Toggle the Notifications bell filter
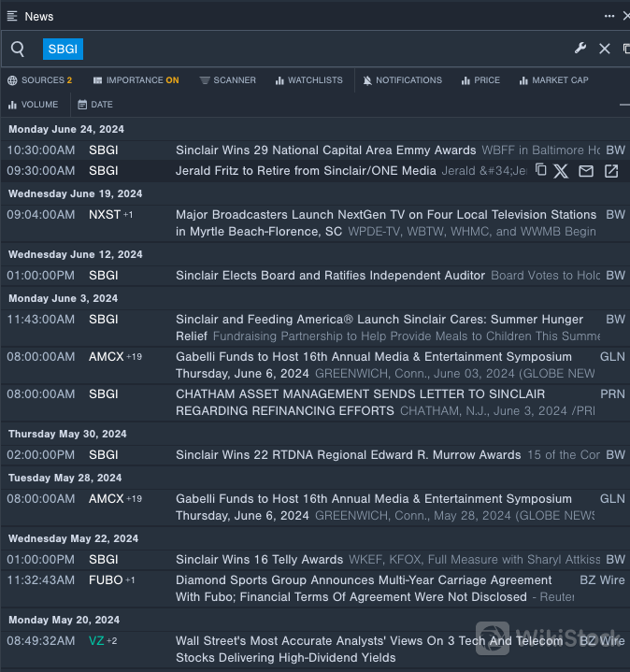Screen dimensions: 630x672 [x=402, y=80]
